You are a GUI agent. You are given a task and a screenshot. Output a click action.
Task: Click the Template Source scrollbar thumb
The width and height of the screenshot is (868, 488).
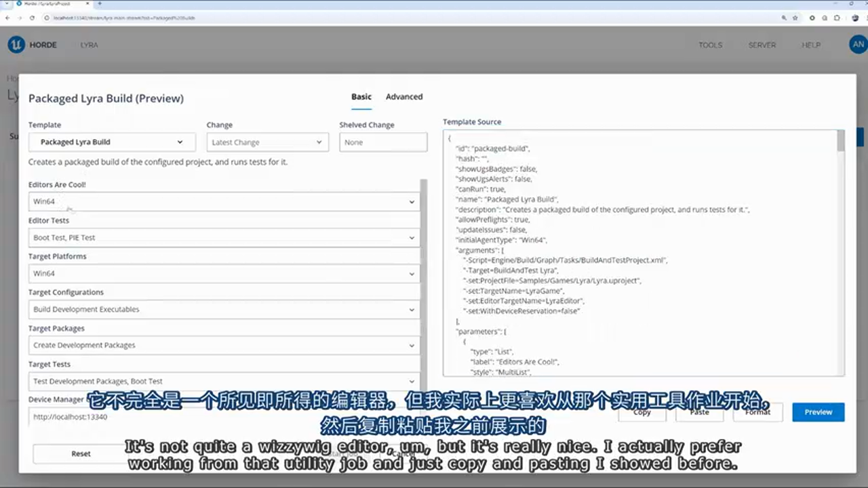click(841, 141)
